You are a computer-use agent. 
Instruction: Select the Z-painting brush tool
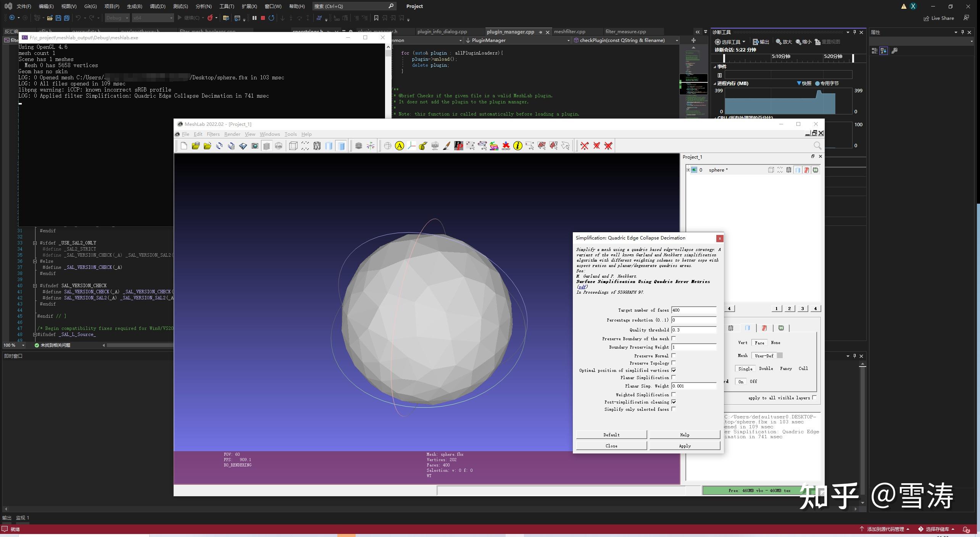446,146
